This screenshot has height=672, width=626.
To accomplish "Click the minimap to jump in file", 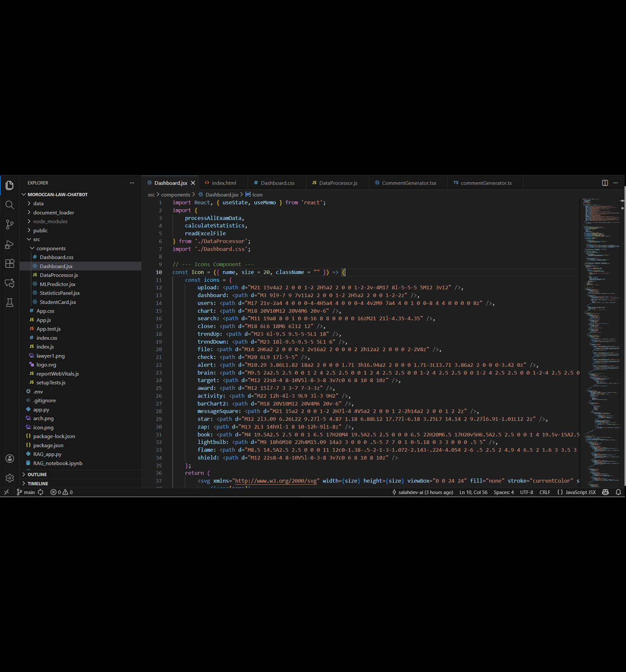I will coord(601,334).
